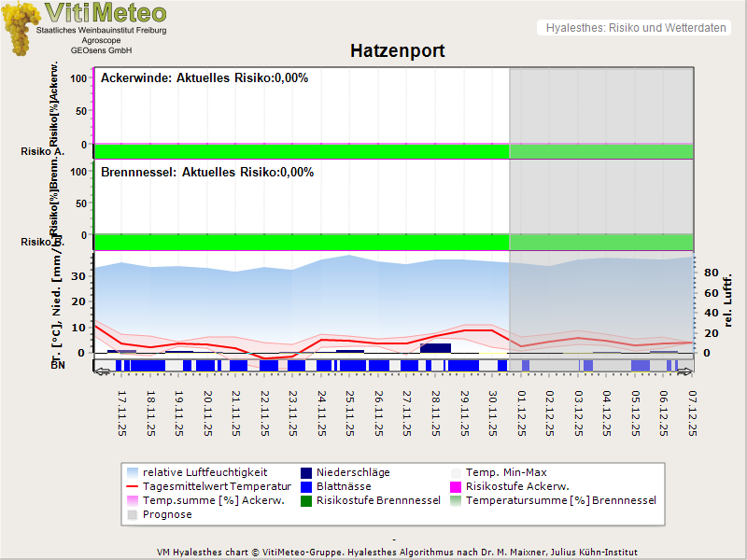Click the Temp.summe [%] Ackerw. pink swatch
The width and height of the screenshot is (747, 560).
tap(132, 500)
